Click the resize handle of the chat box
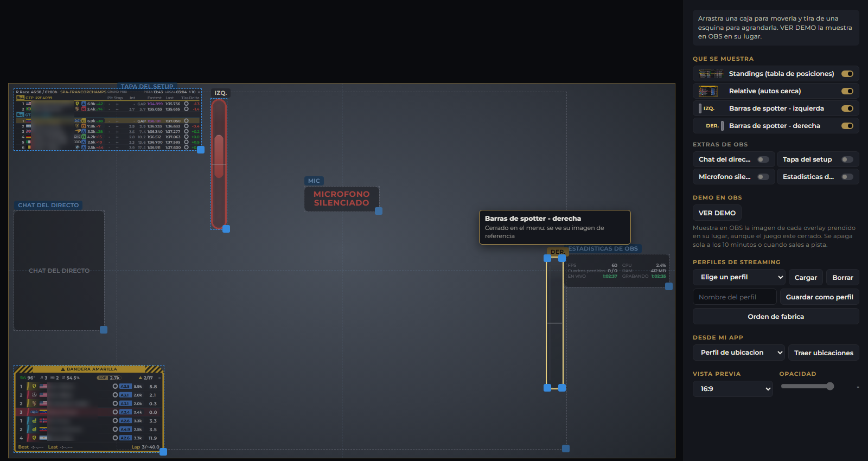Image resolution: width=868 pixels, height=461 pixels. [104, 330]
